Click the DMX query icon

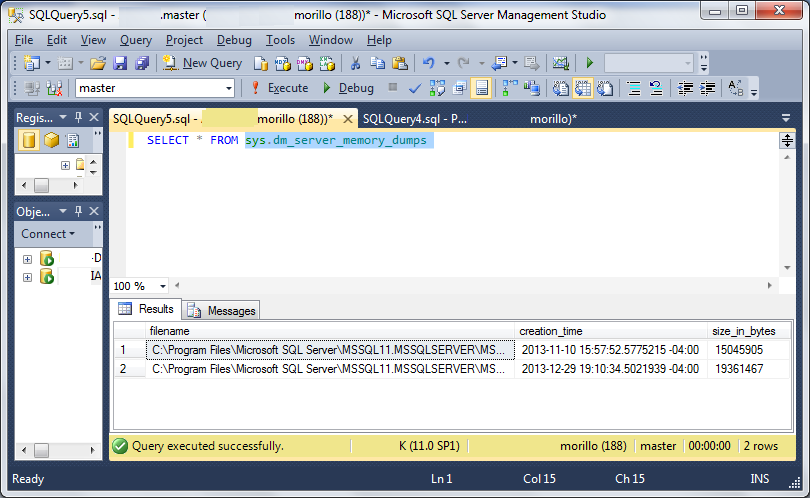(x=305, y=63)
